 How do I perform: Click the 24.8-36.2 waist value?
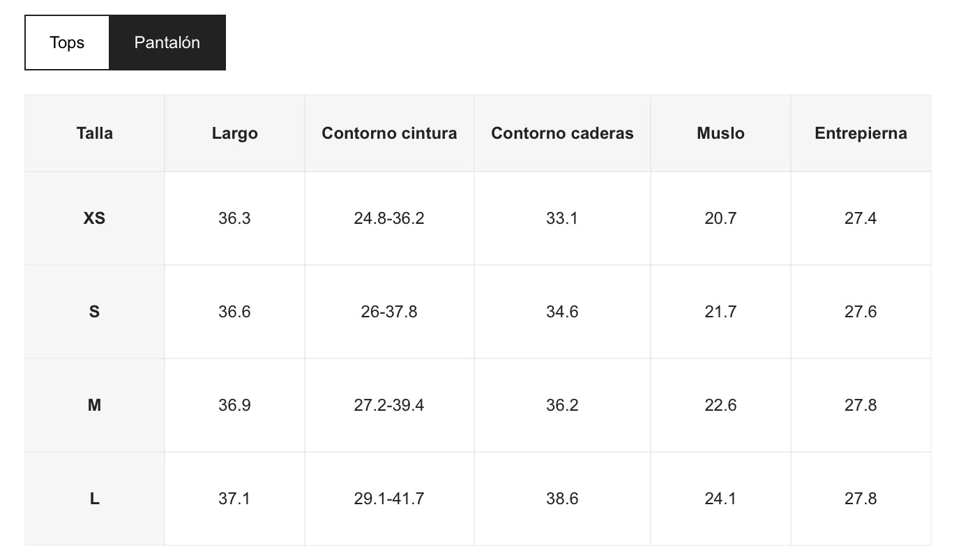pyautogui.click(x=389, y=218)
